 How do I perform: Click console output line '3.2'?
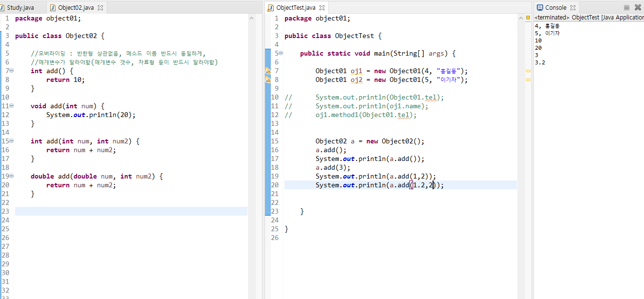540,62
